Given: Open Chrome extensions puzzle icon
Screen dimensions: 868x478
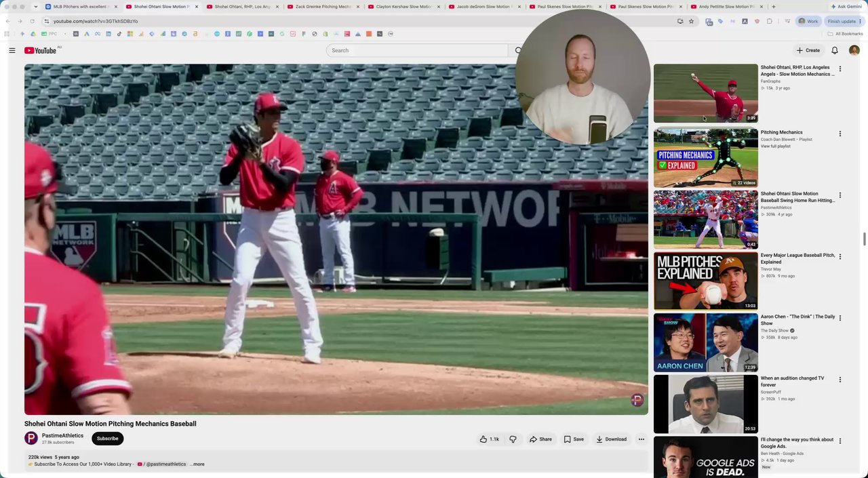Looking at the screenshot, I should pos(769,21).
